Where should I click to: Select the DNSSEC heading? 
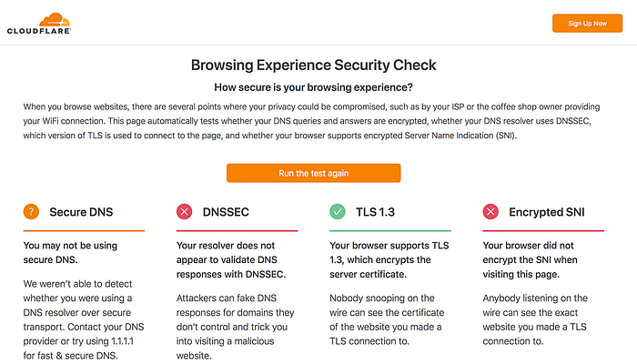pyautogui.click(x=224, y=212)
